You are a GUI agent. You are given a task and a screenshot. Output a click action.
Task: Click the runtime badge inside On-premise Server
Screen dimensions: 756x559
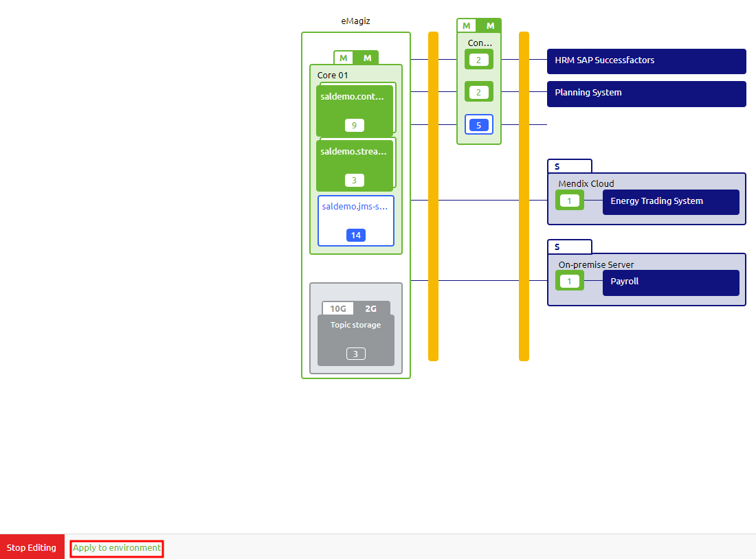point(569,281)
